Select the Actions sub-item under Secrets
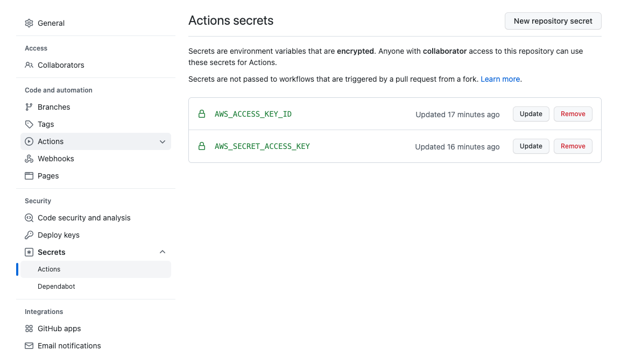This screenshot has width=642, height=364. pyautogui.click(x=49, y=269)
